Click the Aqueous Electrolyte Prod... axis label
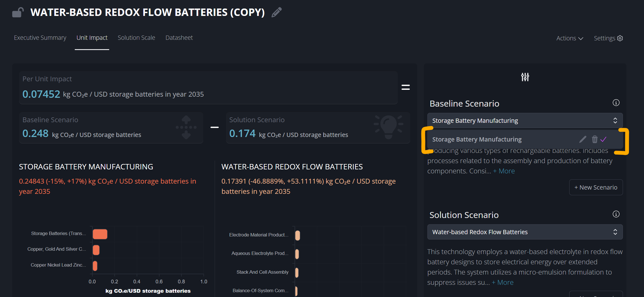This screenshot has height=297, width=644. 260,253
